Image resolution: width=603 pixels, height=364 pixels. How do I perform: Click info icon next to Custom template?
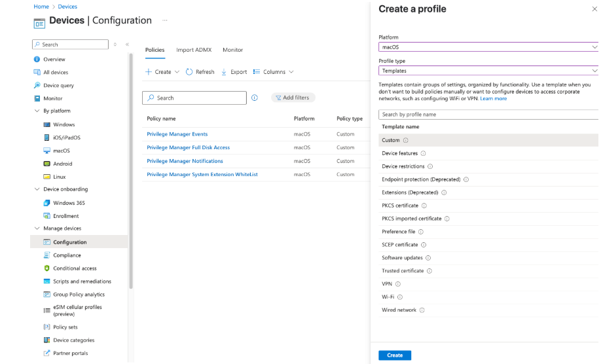tap(406, 140)
